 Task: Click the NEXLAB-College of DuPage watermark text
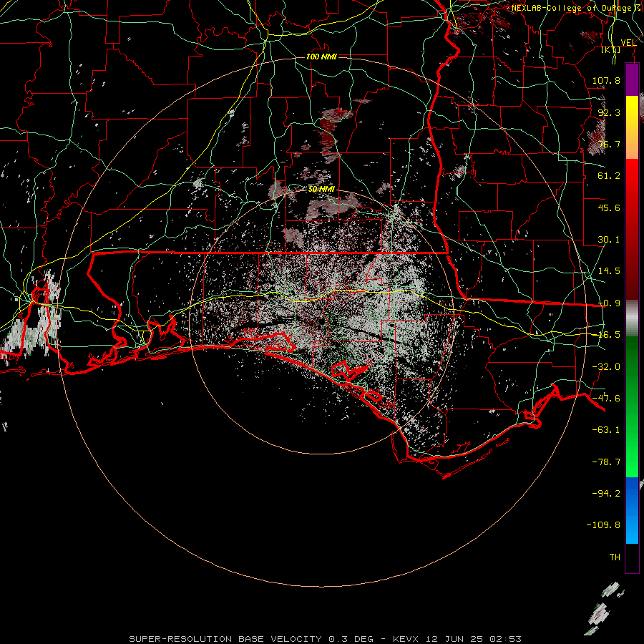[x=571, y=8]
